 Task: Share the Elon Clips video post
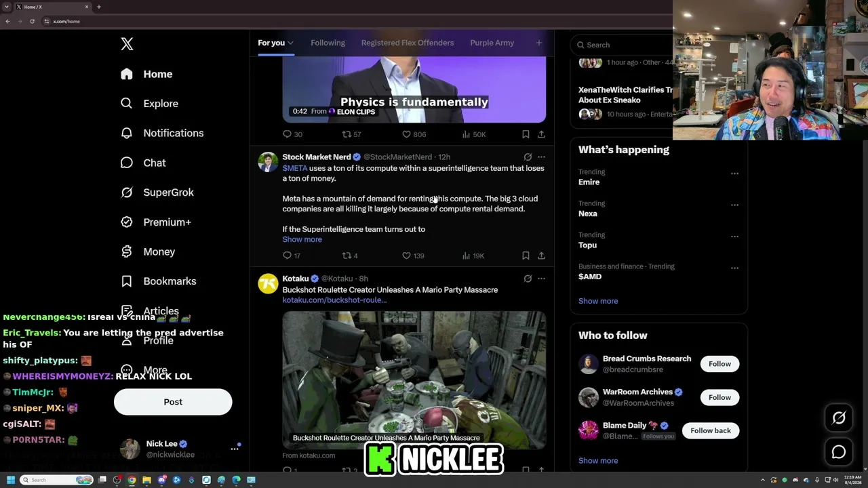pos(541,134)
